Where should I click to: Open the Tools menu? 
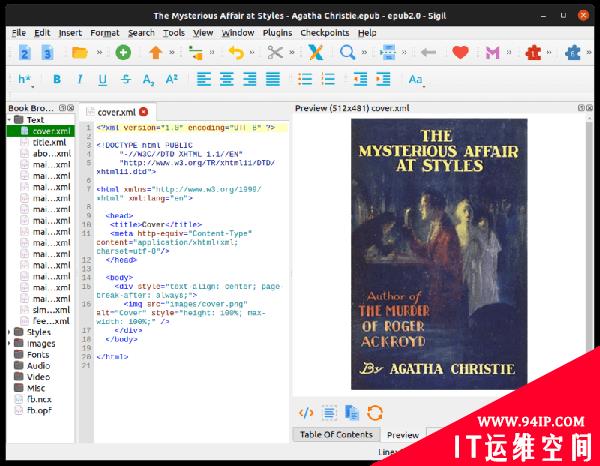coord(174,33)
